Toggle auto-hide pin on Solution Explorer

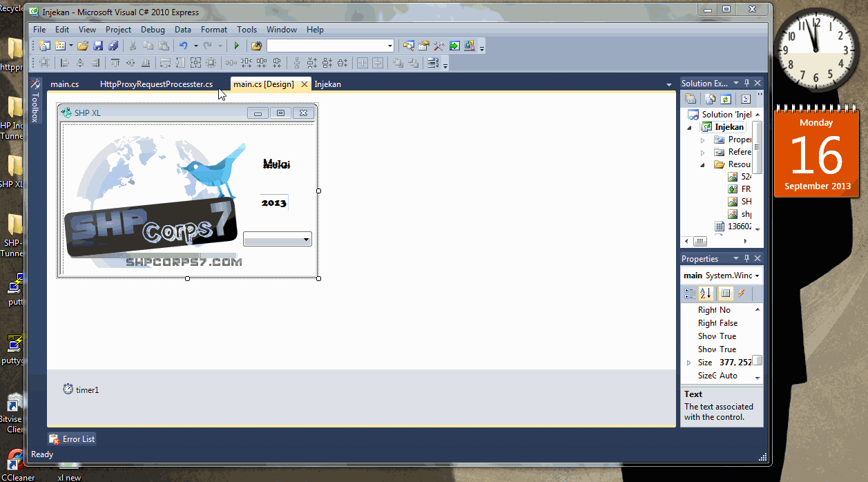click(x=746, y=84)
